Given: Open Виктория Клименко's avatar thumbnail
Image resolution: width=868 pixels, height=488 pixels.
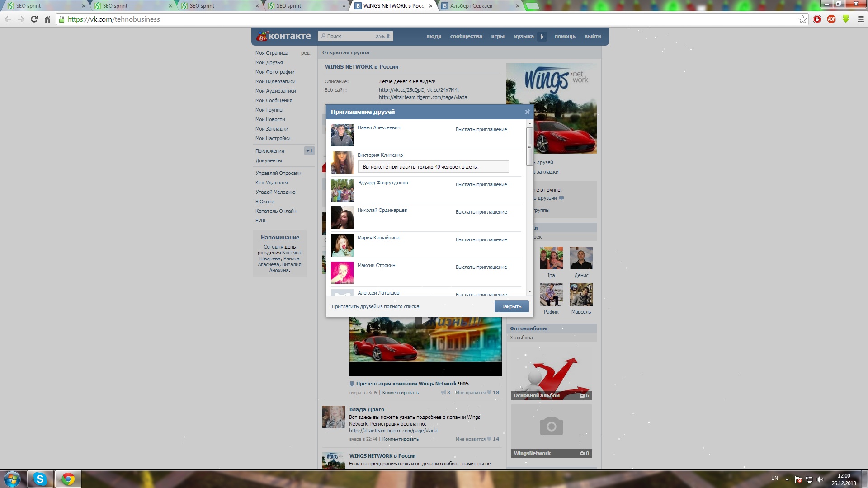Looking at the screenshot, I should [342, 163].
